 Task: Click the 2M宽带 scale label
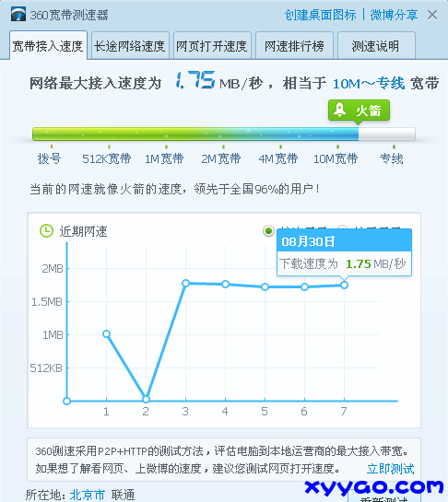[x=221, y=158]
